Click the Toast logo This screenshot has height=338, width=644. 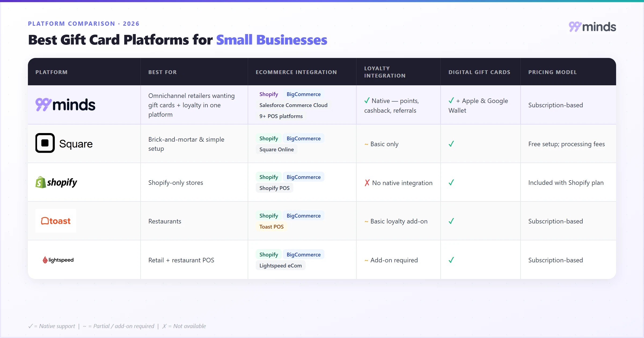pyautogui.click(x=56, y=221)
